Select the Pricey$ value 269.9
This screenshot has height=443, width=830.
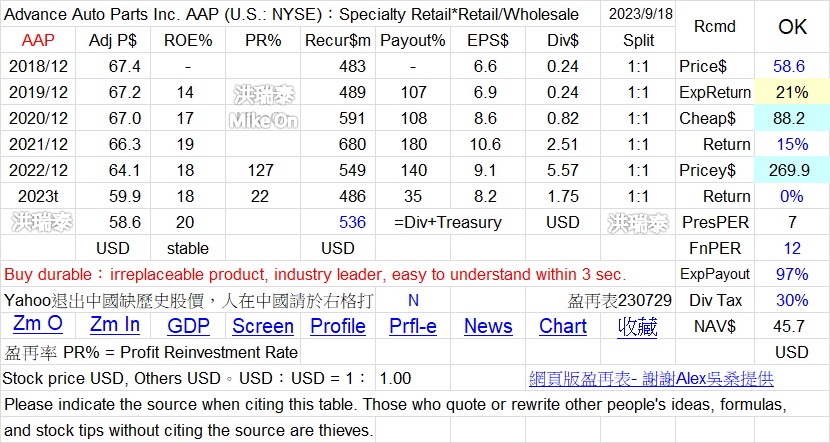pyautogui.click(x=792, y=170)
